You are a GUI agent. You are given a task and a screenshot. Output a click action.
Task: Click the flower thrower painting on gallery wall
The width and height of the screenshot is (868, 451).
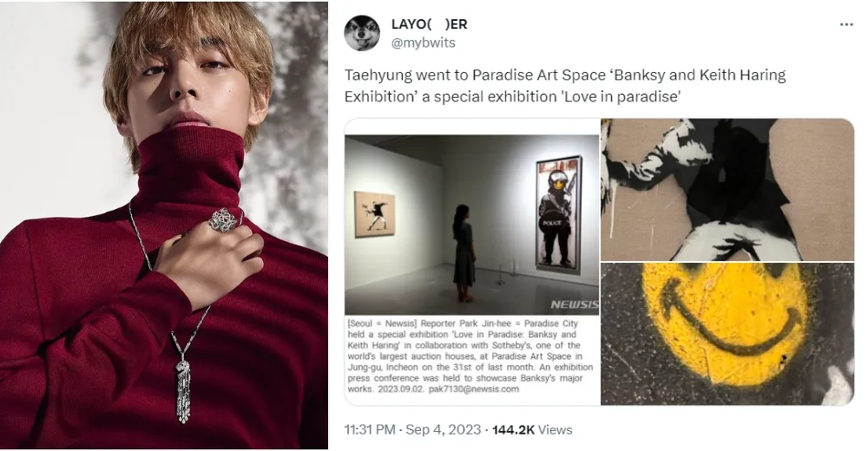(374, 214)
